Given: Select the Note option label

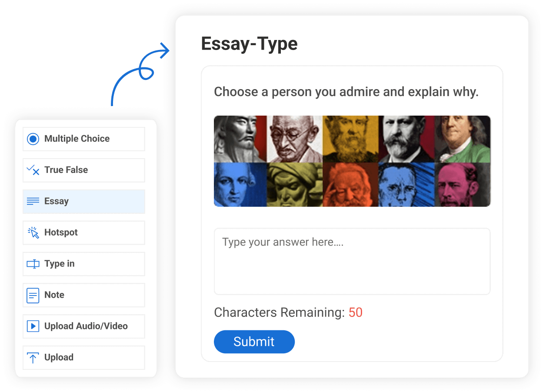Looking at the screenshot, I should coord(54,295).
